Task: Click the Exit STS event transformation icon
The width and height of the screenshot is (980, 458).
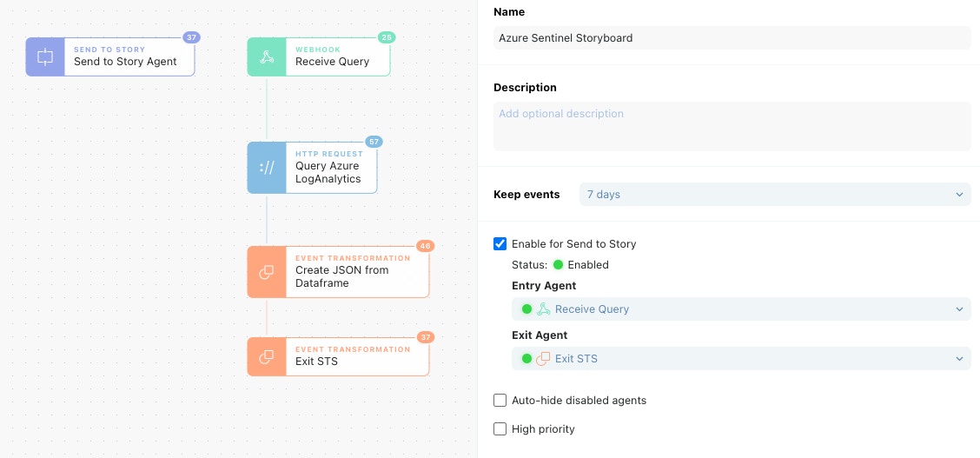Action: (x=267, y=357)
